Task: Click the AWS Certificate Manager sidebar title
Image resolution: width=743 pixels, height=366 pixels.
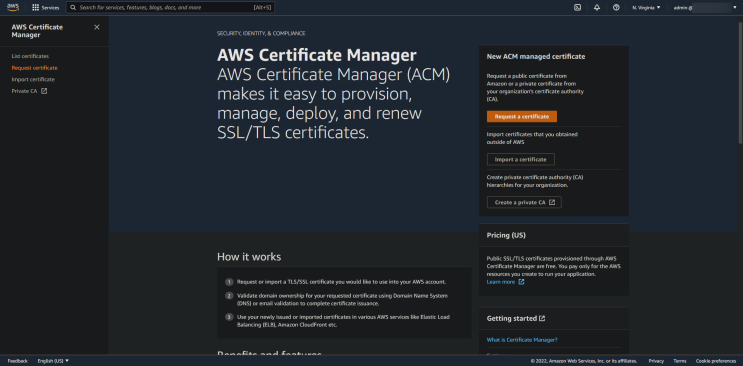Action: [x=37, y=31]
